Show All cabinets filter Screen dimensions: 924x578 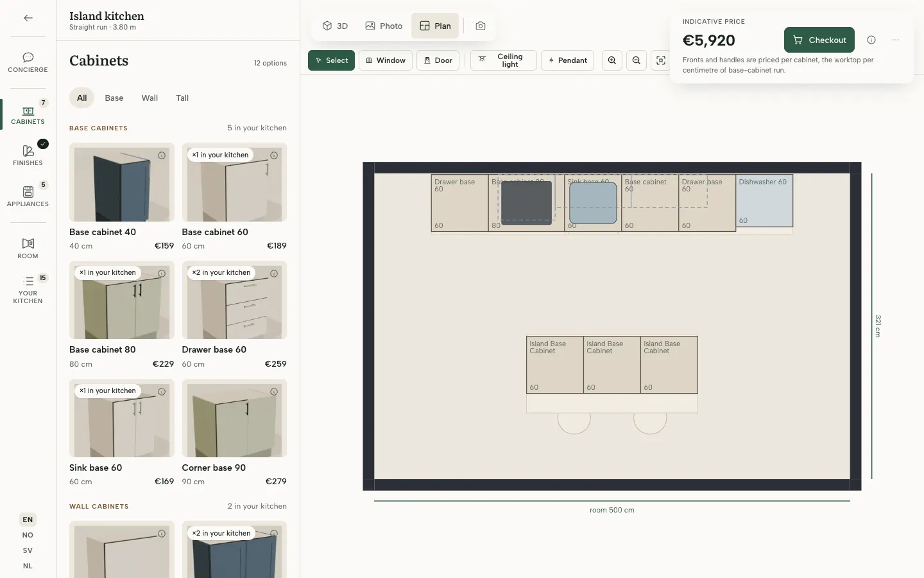click(82, 98)
